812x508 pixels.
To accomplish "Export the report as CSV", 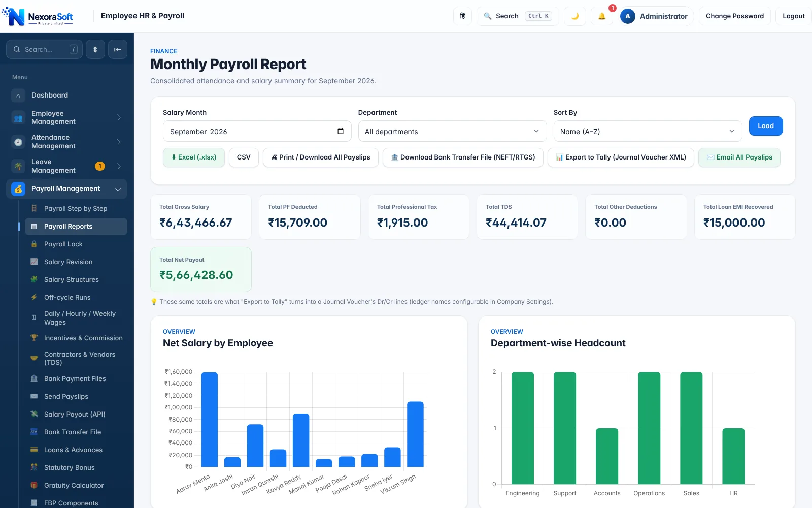I will click(244, 157).
